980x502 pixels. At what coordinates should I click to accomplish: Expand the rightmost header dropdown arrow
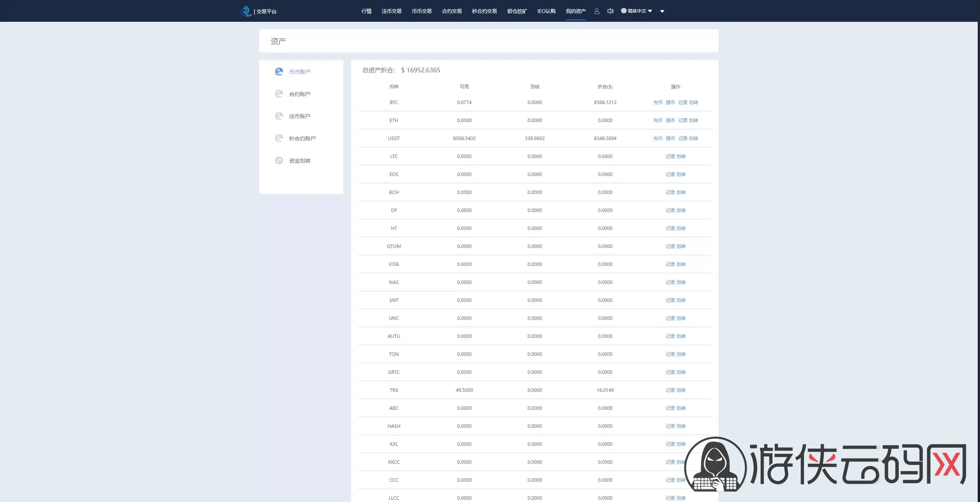pyautogui.click(x=662, y=11)
